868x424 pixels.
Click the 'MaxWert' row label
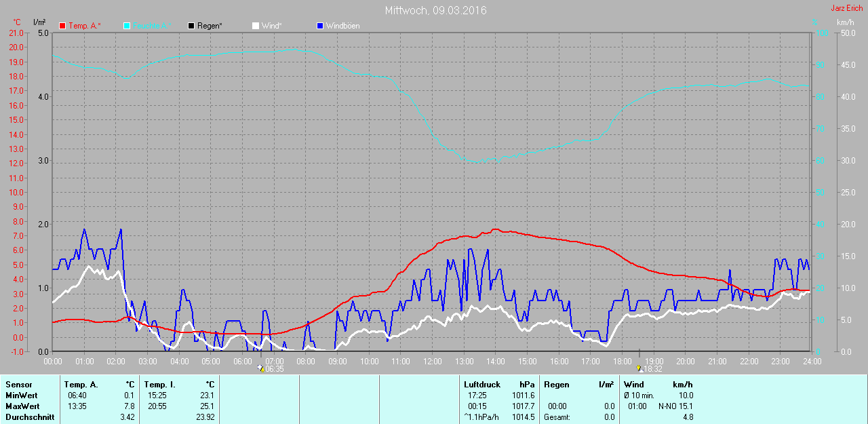[x=22, y=406]
